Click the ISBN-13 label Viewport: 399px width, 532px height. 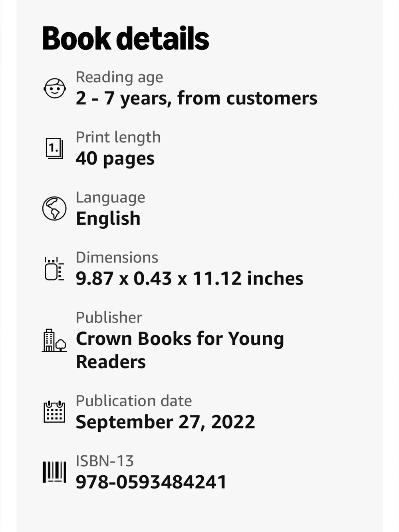click(105, 461)
